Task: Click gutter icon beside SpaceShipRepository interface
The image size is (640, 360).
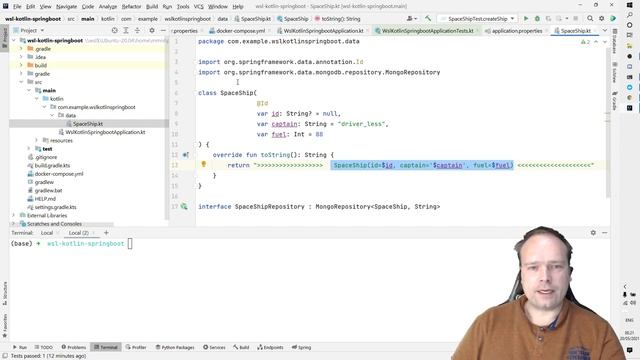Action: (x=184, y=207)
